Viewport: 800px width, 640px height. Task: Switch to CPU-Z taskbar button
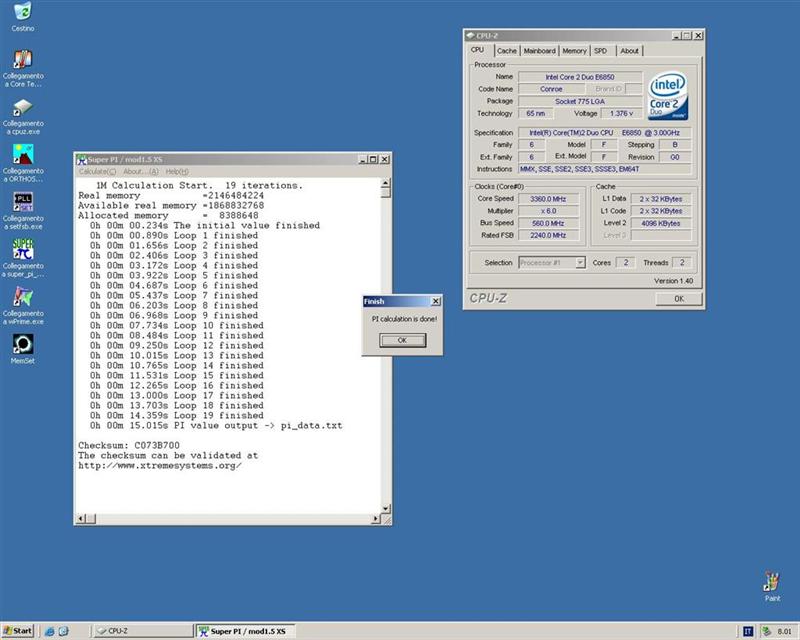[x=144, y=631]
